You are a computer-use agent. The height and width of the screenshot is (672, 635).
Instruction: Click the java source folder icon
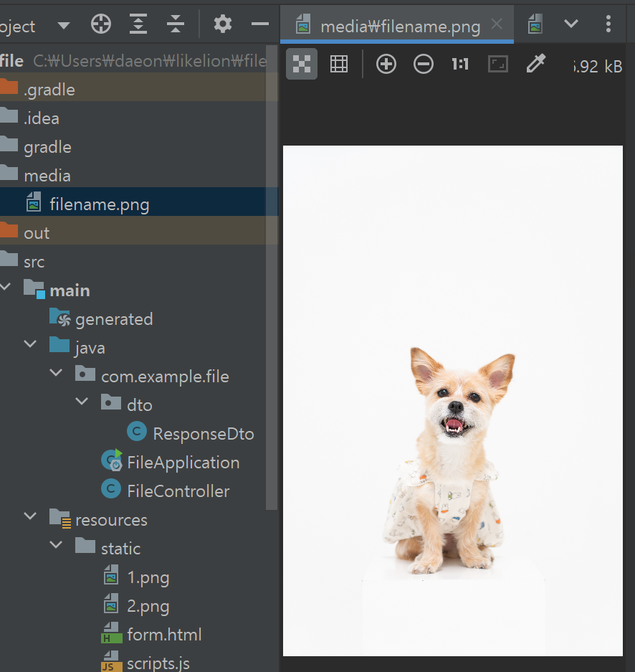(59, 344)
